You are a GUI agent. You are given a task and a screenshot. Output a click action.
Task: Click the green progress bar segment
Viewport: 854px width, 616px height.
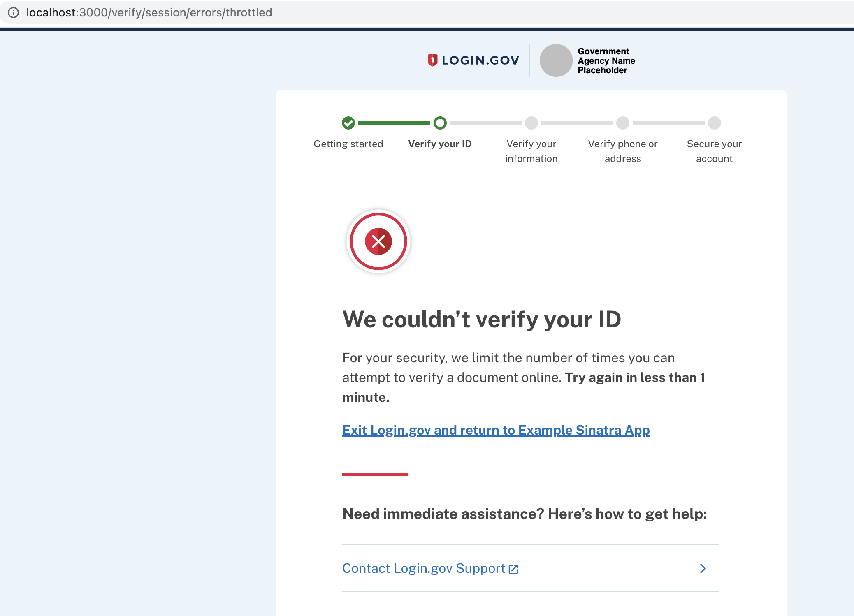tap(394, 123)
